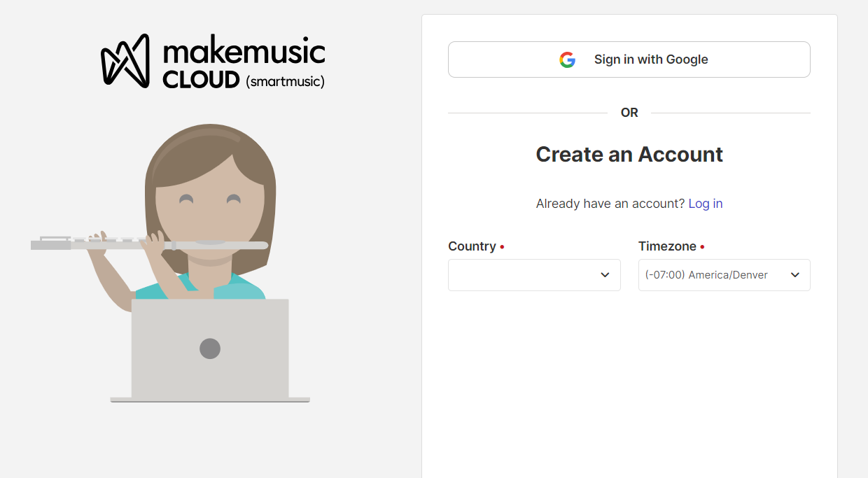
Task: Click the circle logo on the laptop
Action: point(210,348)
